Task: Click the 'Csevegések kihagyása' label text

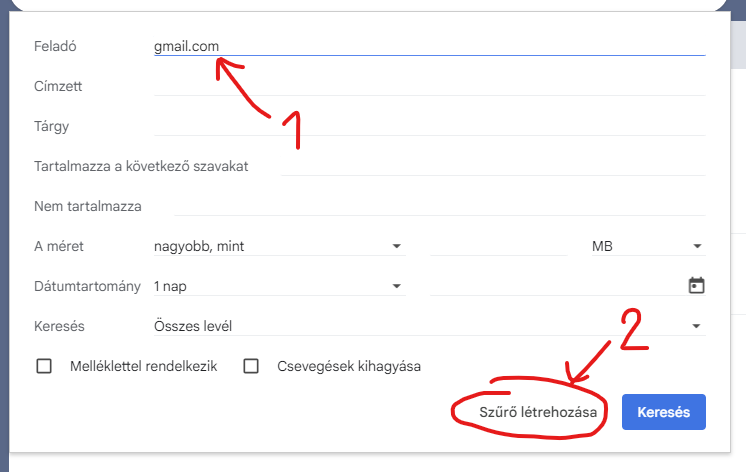Action: pyautogui.click(x=349, y=366)
